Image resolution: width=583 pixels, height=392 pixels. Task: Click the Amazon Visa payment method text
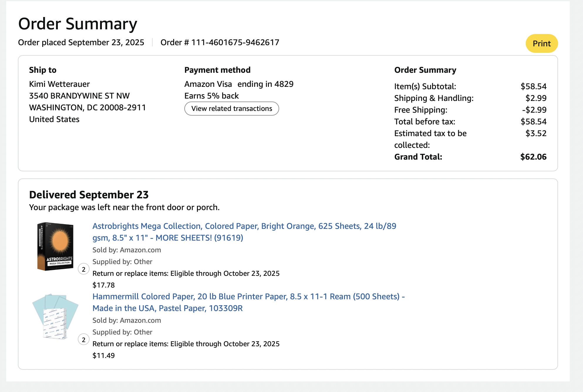click(x=239, y=84)
